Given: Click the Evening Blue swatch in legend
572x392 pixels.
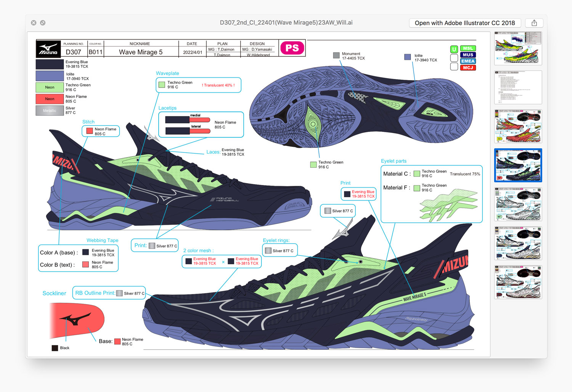Looking at the screenshot, I should [50, 64].
